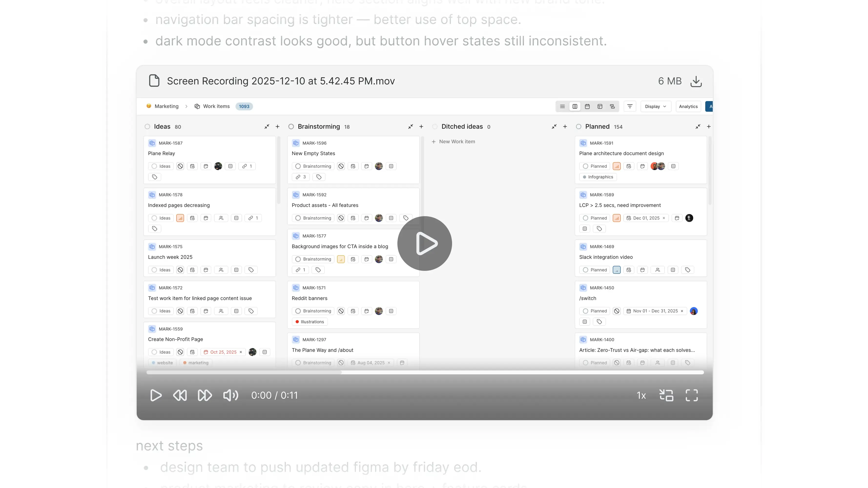
Task: Click the tag icon on the Plane Relay card
Action: tap(155, 177)
